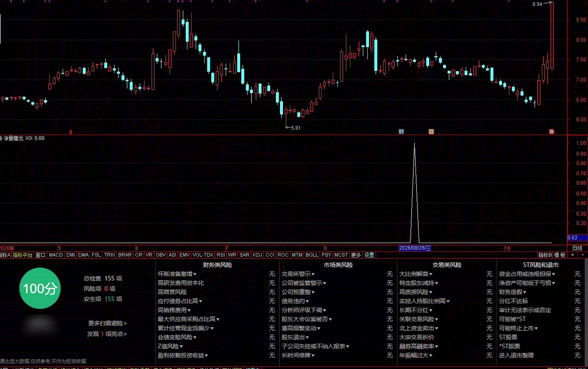
Task: Click the red 涨 marker icon
Action: pyautogui.click(x=551, y=131)
